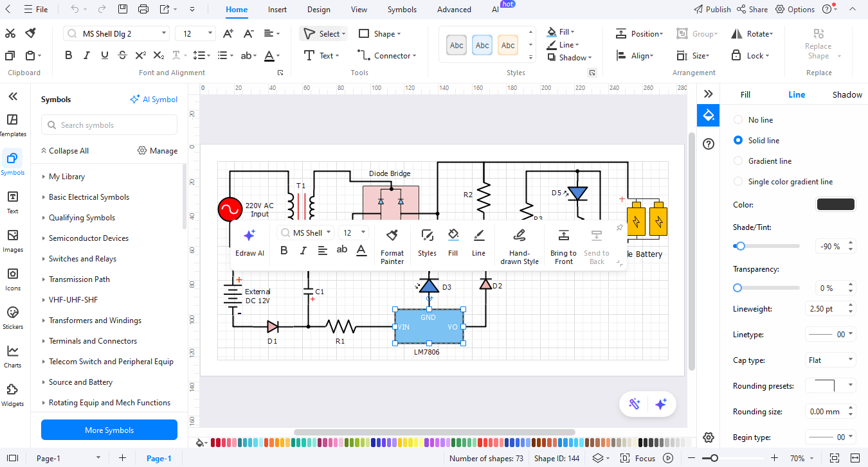868x467 pixels.
Task: Open Text panel in left sidebar
Action: pos(12,202)
